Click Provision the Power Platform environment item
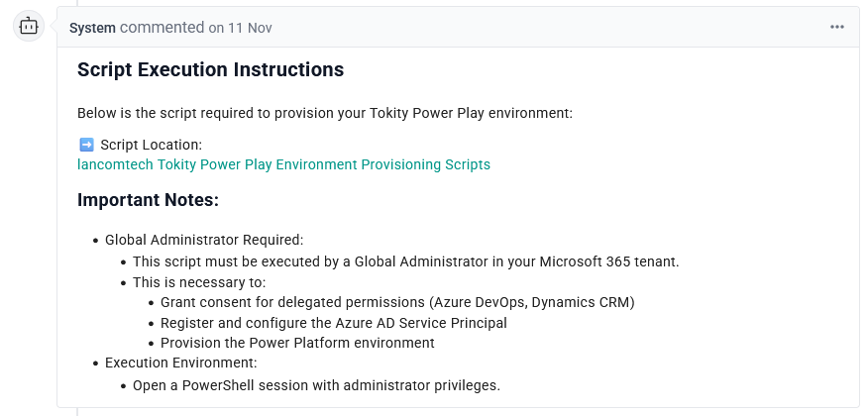Image resolution: width=868 pixels, height=416 pixels. pos(297,343)
